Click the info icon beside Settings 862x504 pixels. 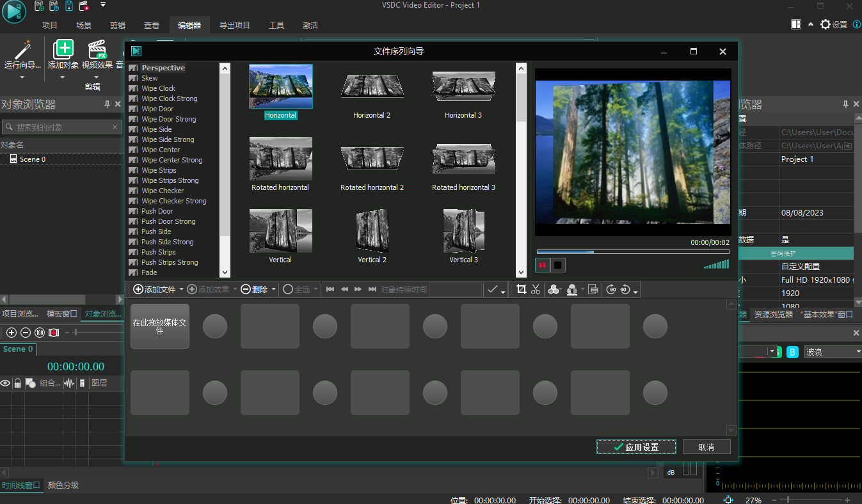click(856, 24)
